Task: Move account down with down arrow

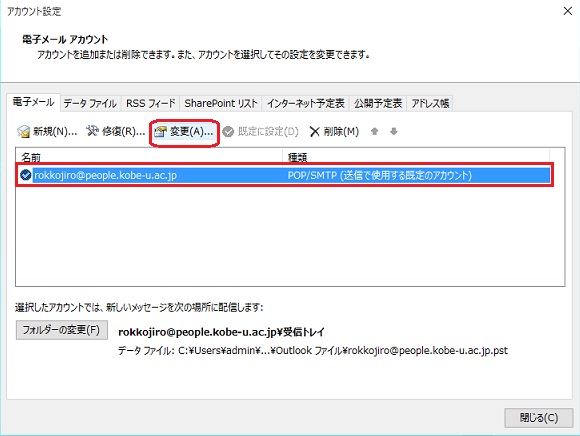Action: point(394,131)
